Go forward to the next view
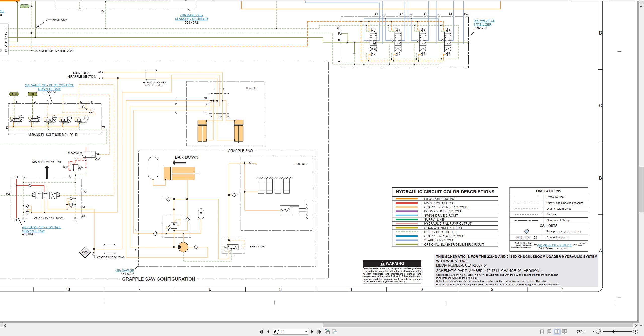 335,332
